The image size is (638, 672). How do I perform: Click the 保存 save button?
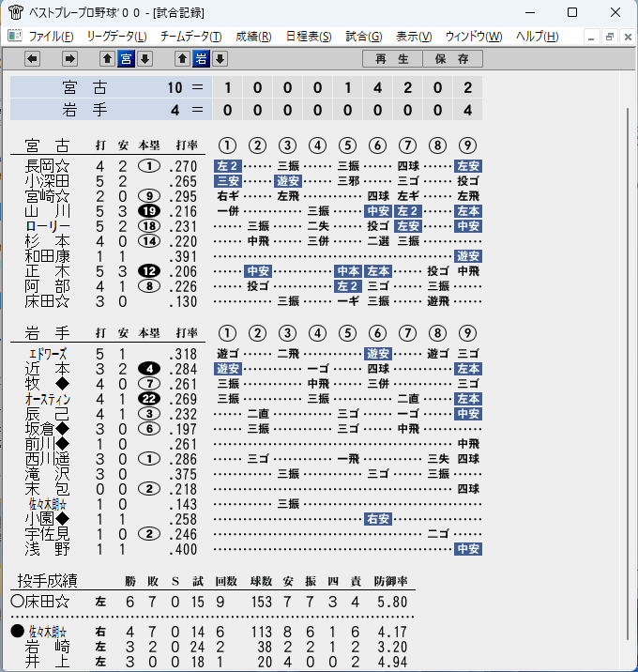pyautogui.click(x=453, y=59)
